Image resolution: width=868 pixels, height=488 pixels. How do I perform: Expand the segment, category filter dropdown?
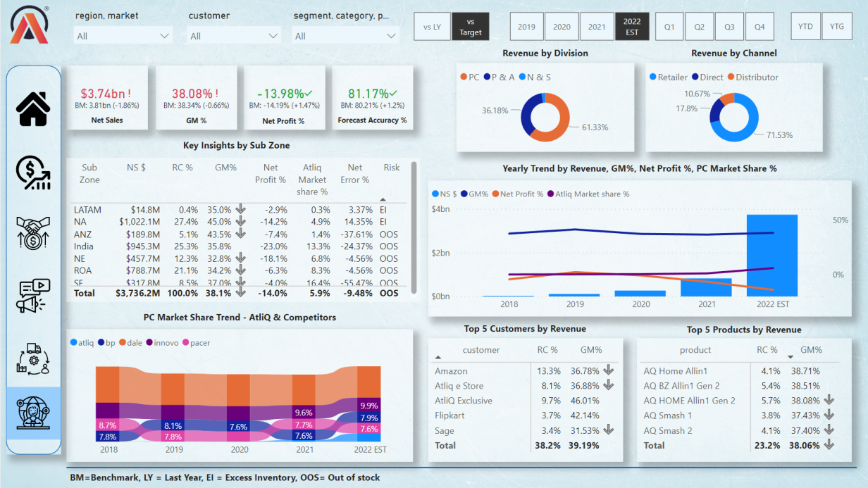[x=345, y=36]
